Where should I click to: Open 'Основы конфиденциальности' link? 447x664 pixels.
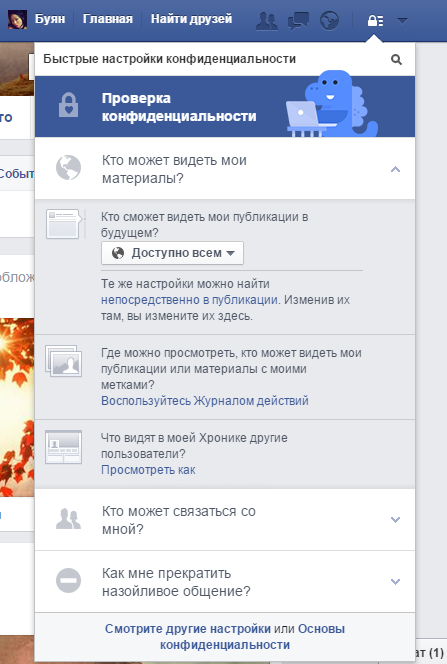(x=253, y=637)
